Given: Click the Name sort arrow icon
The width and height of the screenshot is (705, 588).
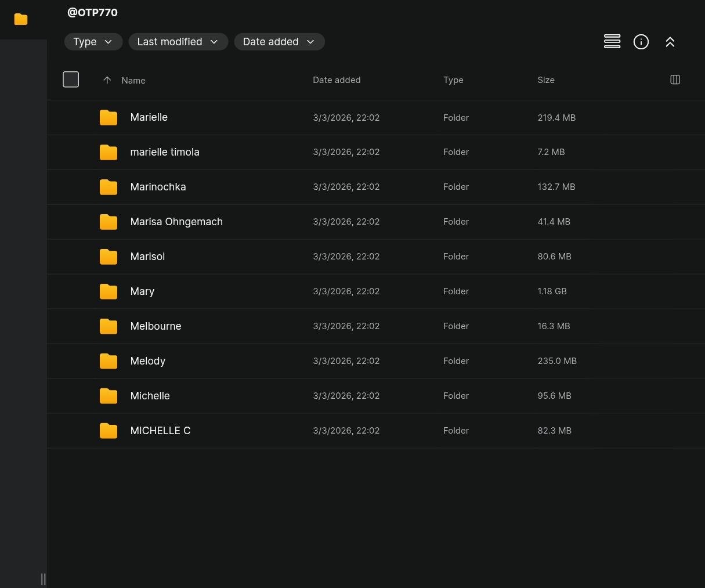Looking at the screenshot, I should tap(107, 80).
